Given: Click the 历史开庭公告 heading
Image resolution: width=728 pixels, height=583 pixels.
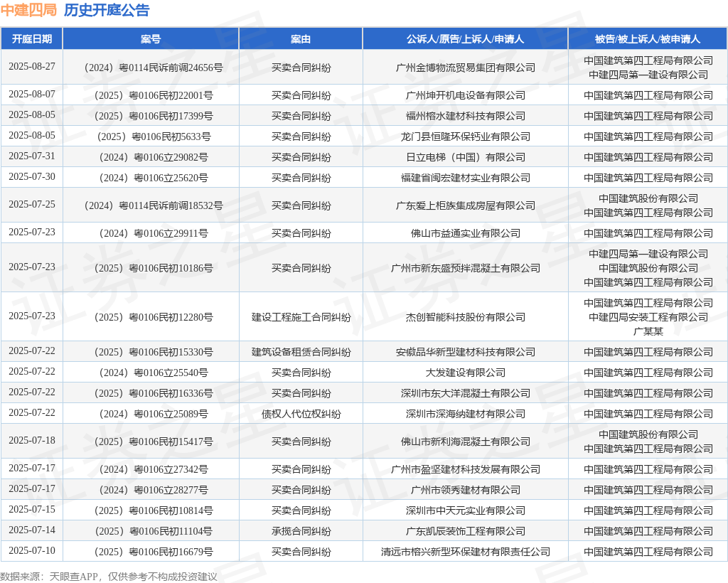Looking at the screenshot, I should click(107, 10).
